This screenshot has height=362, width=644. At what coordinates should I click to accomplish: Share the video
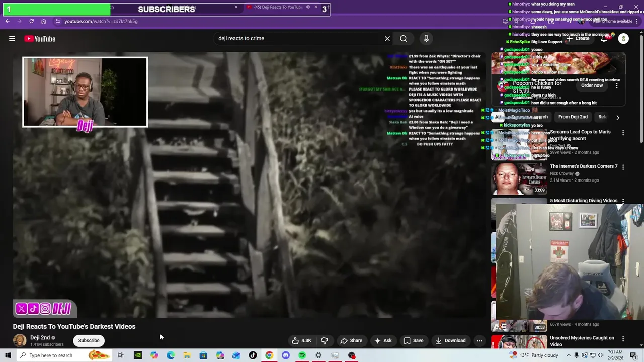tap(351, 340)
